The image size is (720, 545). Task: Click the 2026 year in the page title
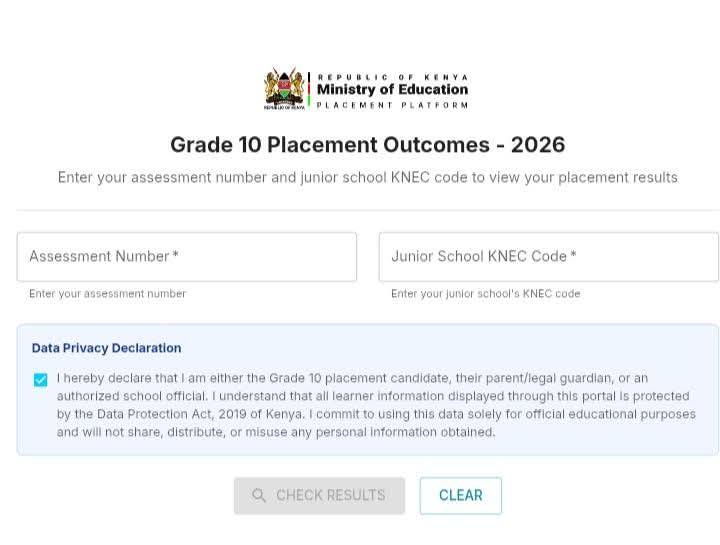click(538, 145)
